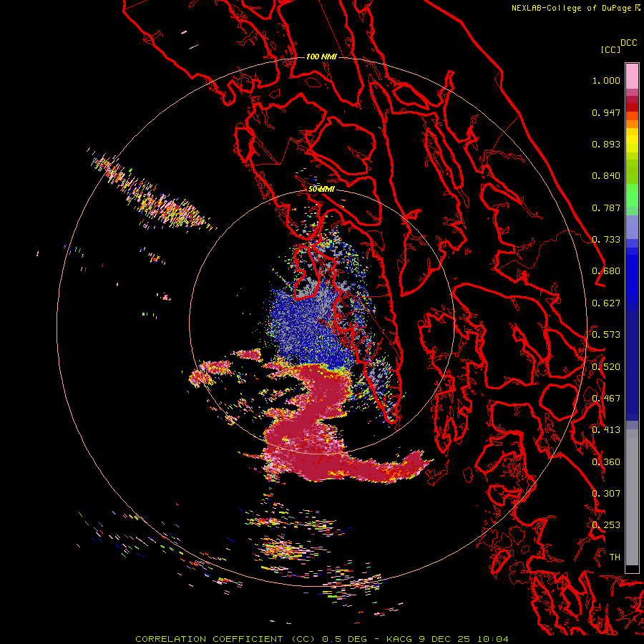Click the 0.5 DEG elevation text

click(x=344, y=639)
